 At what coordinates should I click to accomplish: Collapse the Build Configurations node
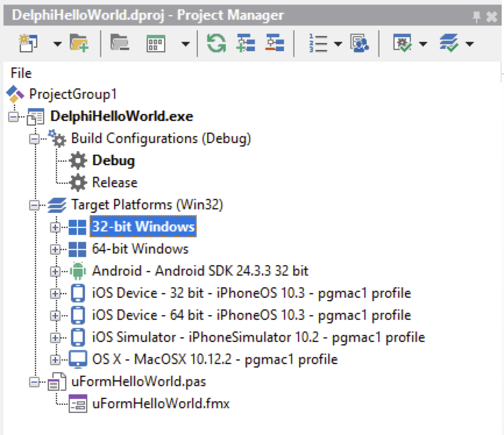pyautogui.click(x=34, y=139)
